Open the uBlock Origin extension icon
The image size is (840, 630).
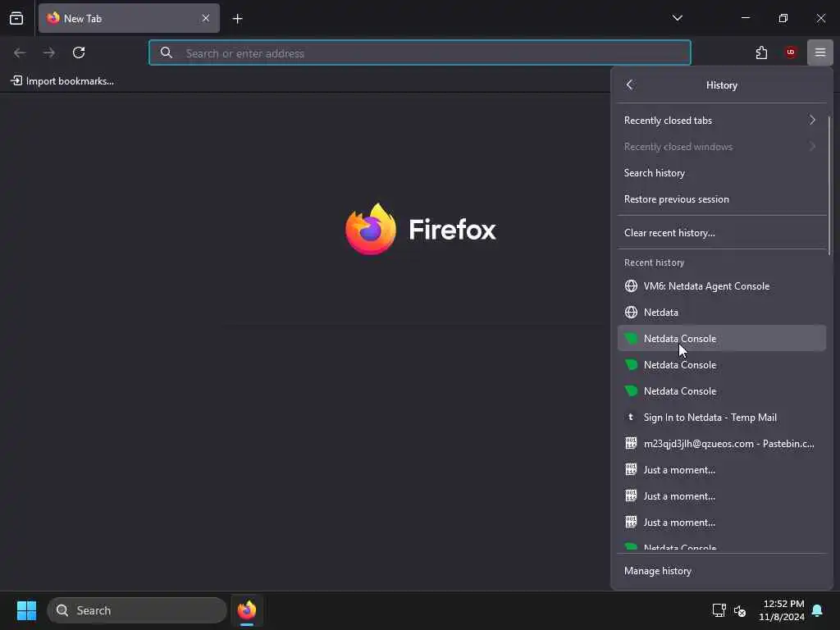coord(791,52)
